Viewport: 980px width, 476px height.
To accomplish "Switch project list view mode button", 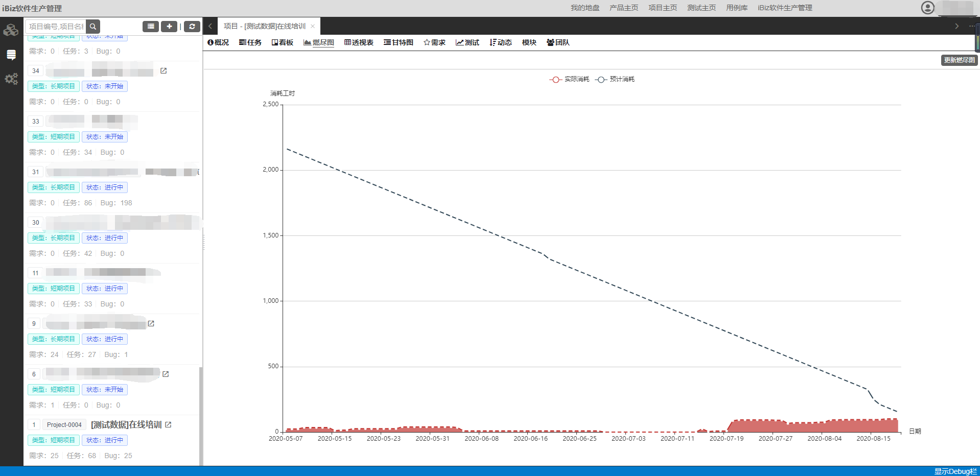I will pyautogui.click(x=150, y=27).
